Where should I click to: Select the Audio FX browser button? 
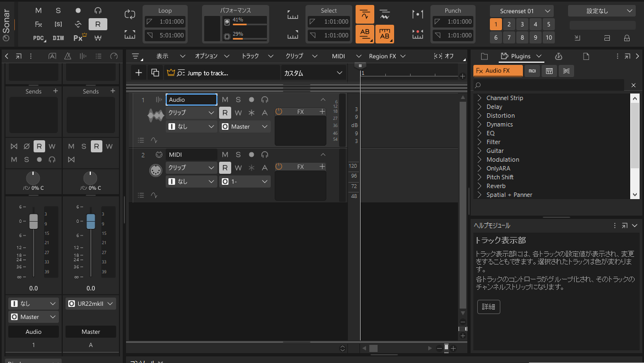tap(498, 70)
